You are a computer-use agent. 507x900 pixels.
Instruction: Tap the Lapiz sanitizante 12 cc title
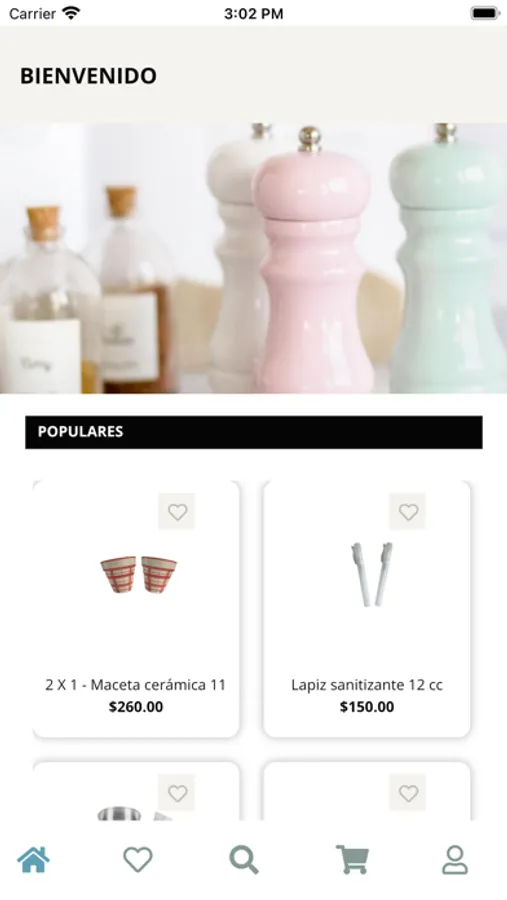[367, 685]
